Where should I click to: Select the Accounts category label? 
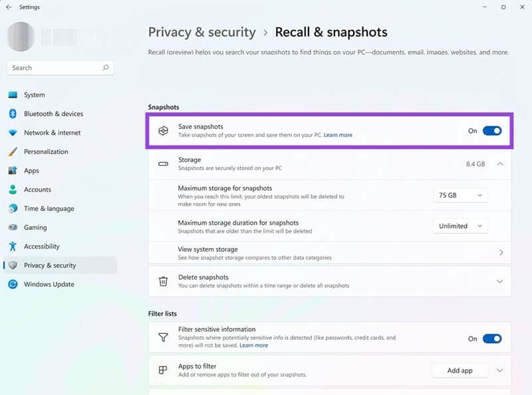click(x=37, y=190)
